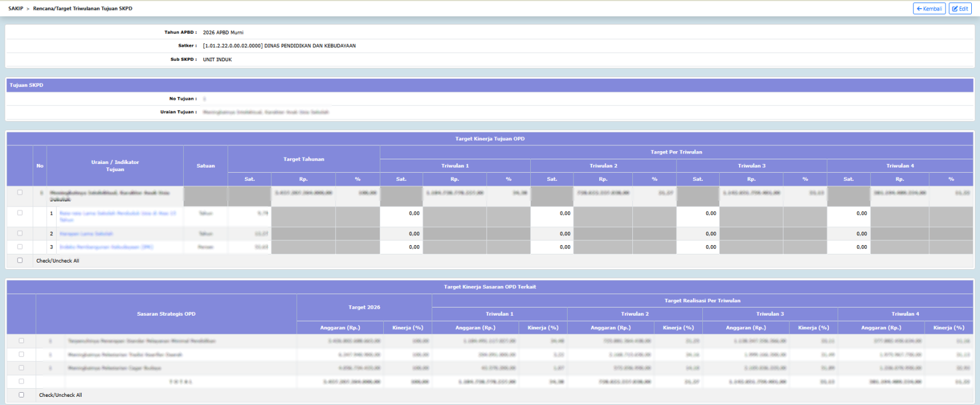980x405 pixels.
Task: Tick the second Sasaran Strategis row checkbox
Action: 22,354
